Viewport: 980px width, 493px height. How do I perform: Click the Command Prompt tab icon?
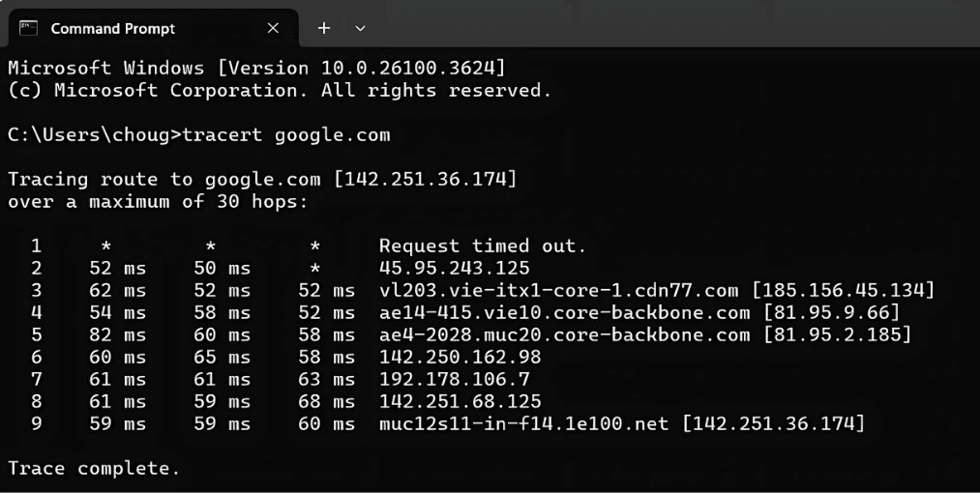coord(29,28)
